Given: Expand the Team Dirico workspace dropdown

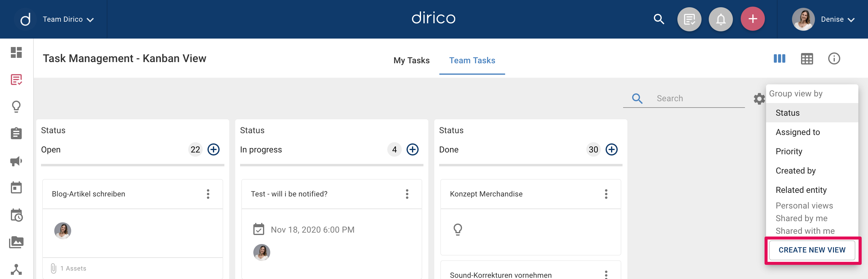Looking at the screenshot, I should tap(68, 20).
